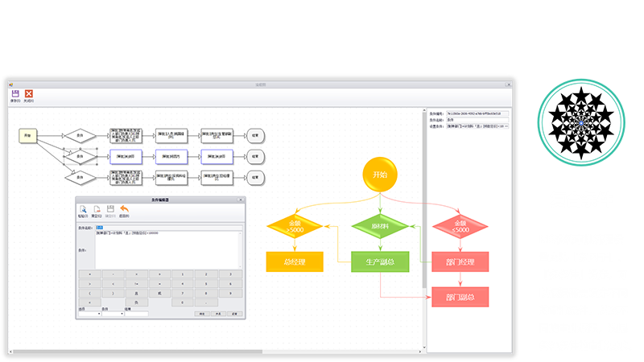Close the condition editor dialog
644x362 pixels.
click(240, 199)
